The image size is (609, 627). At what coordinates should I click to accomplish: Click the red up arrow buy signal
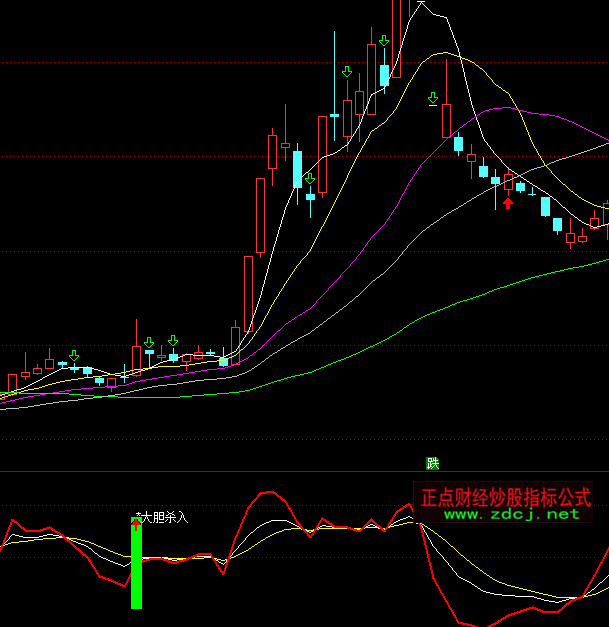[508, 203]
